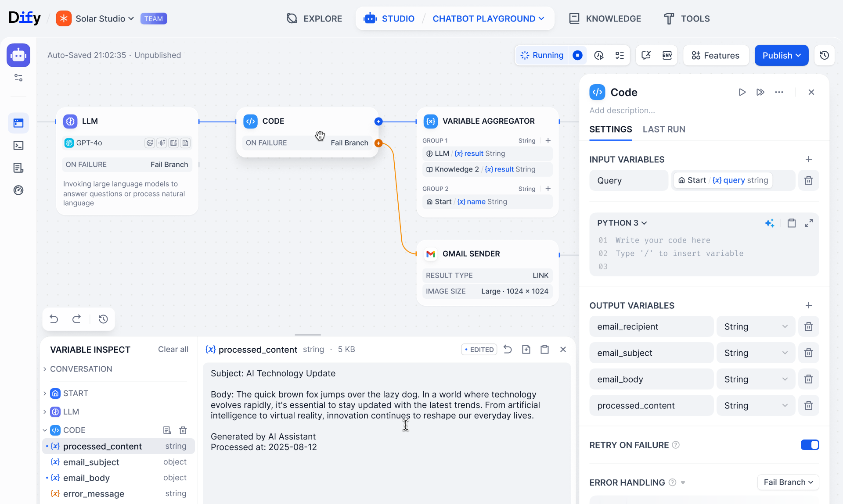The width and height of the screenshot is (843, 504).
Task: Change the Python 3 language dropdown
Action: click(622, 223)
